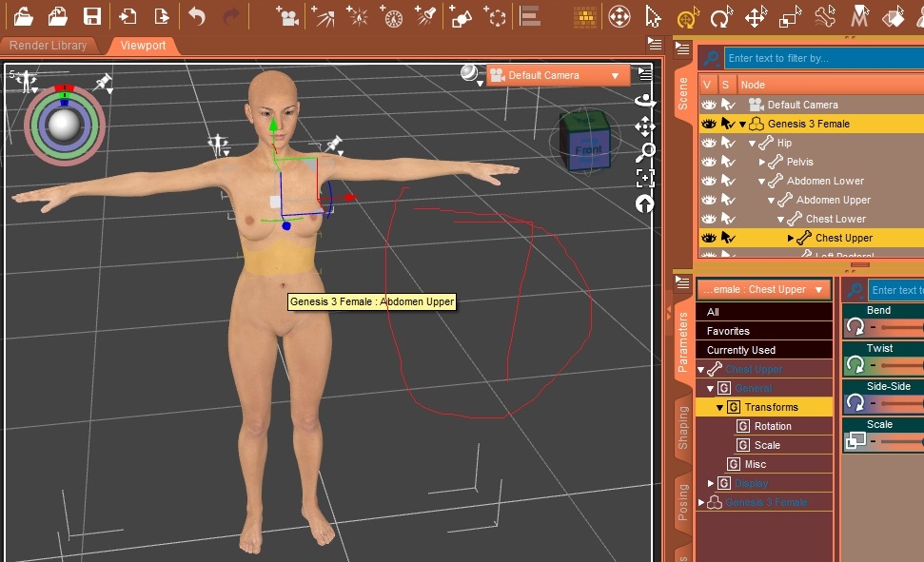Click the Create New Camera icon

[285, 16]
